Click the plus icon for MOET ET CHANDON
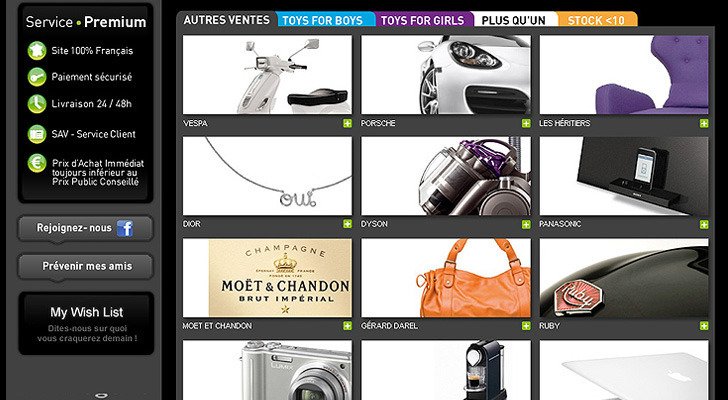This screenshot has height=400, width=728. tap(347, 326)
